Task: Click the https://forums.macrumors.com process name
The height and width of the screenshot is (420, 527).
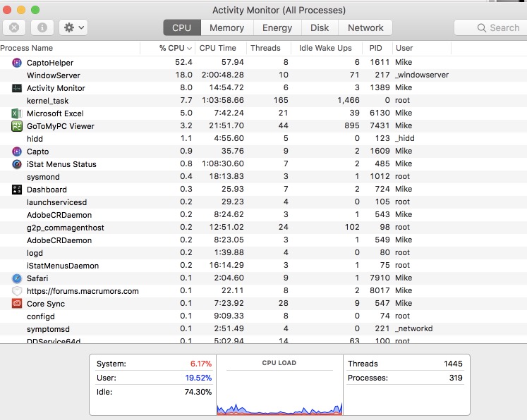Action: pos(83,291)
